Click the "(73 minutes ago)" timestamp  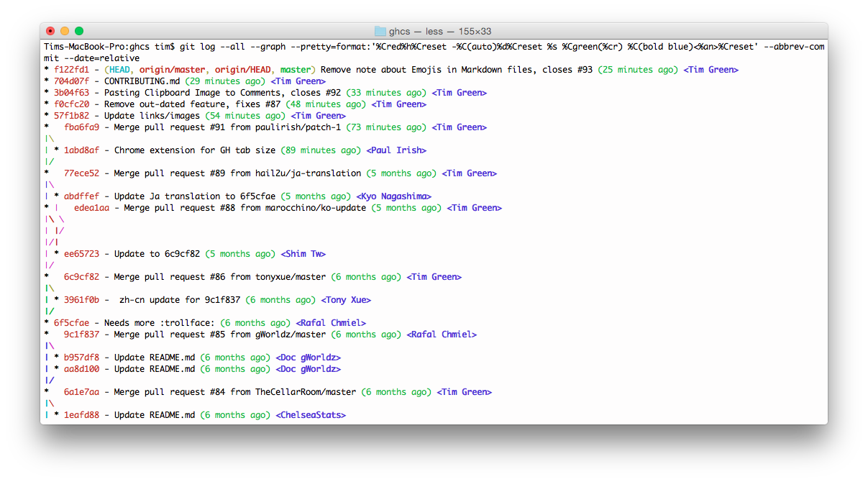(x=387, y=127)
